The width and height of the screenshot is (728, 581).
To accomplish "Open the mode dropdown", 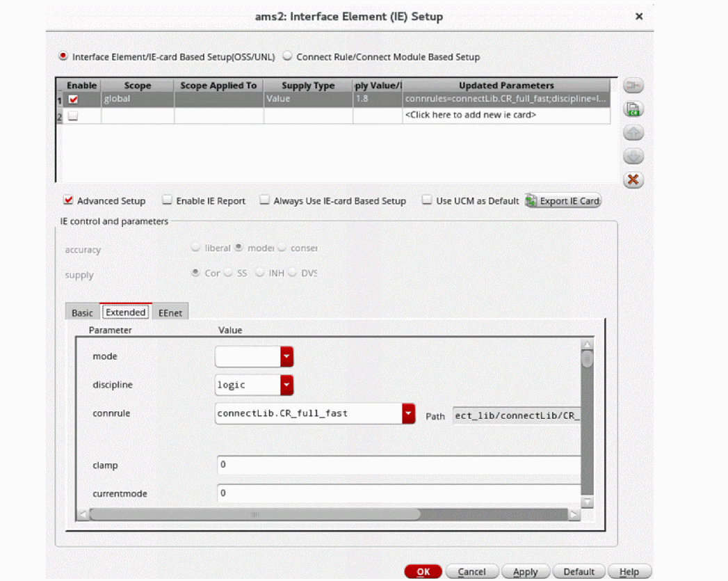I will tap(286, 357).
